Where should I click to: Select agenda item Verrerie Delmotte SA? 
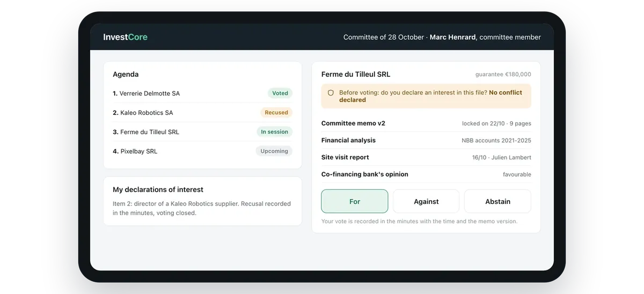point(202,93)
